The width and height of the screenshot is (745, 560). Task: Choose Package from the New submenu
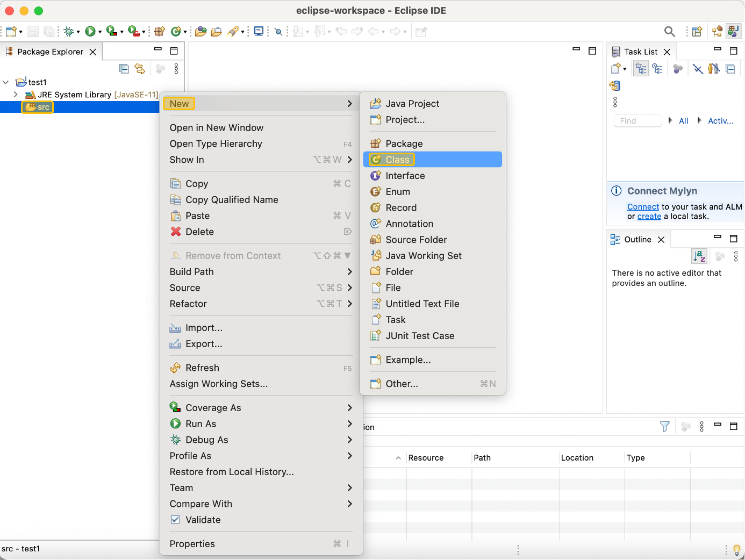(x=433, y=143)
